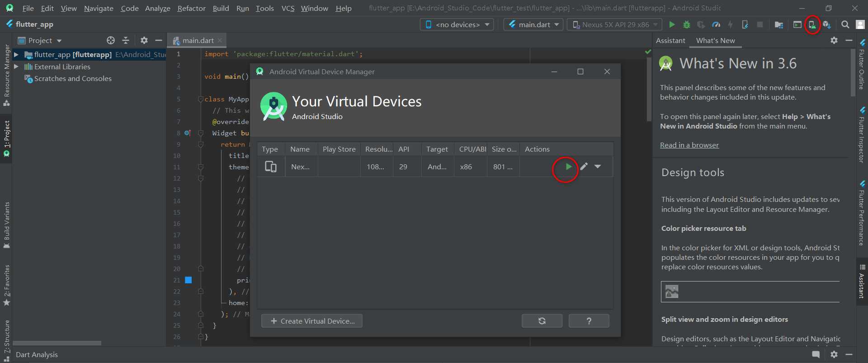
Task: Click the Search Everywhere magnifier icon
Action: point(845,24)
